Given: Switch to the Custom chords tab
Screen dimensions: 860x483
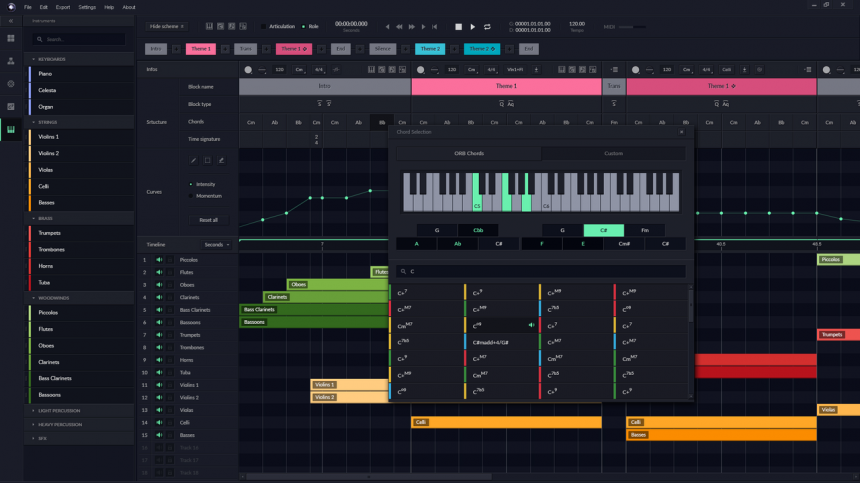Looking at the screenshot, I should 613,154.
